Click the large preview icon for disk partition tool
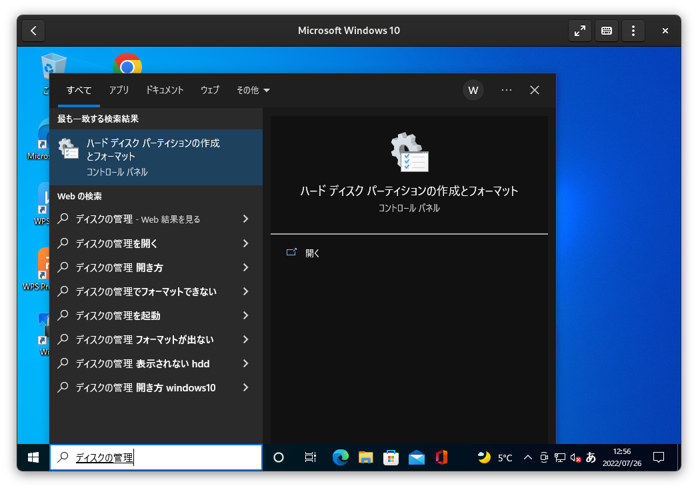The image size is (698, 490). click(x=410, y=152)
